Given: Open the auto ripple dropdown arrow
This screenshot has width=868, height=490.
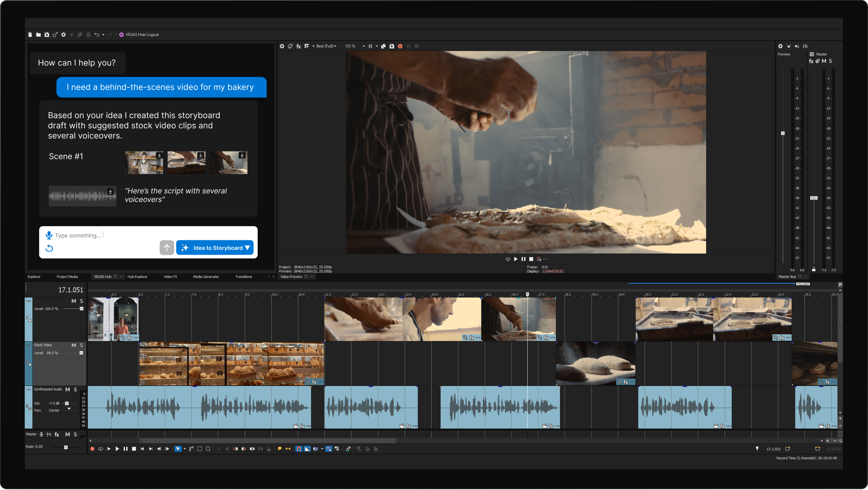Looking at the screenshot, I should pos(322,449).
